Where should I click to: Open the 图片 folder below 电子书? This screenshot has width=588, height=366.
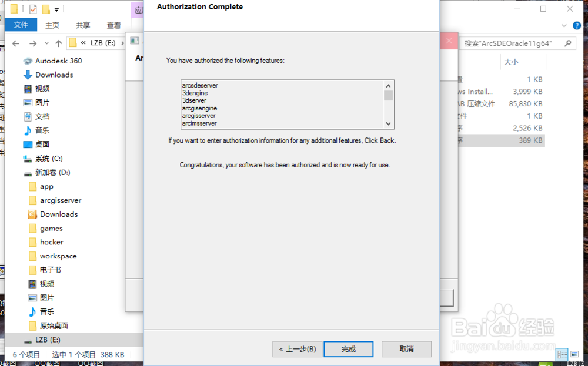coord(42,298)
